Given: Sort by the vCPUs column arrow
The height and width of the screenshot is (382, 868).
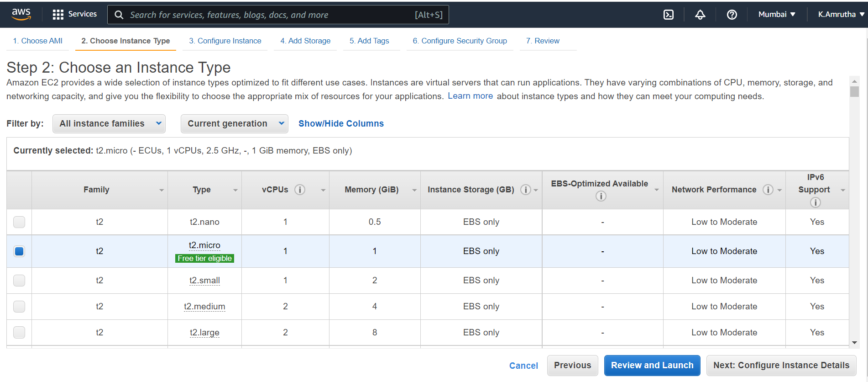Looking at the screenshot, I should pyautogui.click(x=323, y=191).
